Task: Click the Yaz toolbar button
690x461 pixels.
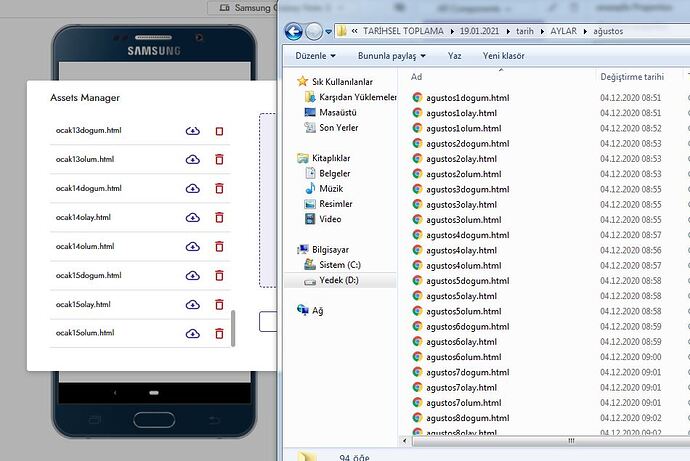Action: [455, 56]
